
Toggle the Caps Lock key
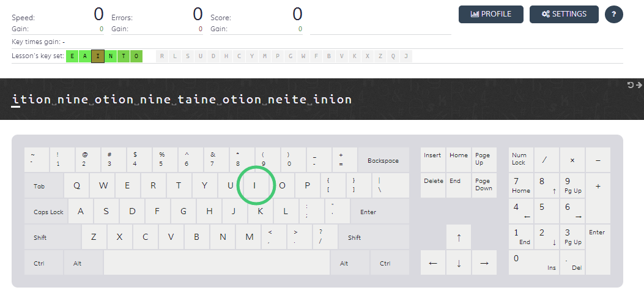48,212
